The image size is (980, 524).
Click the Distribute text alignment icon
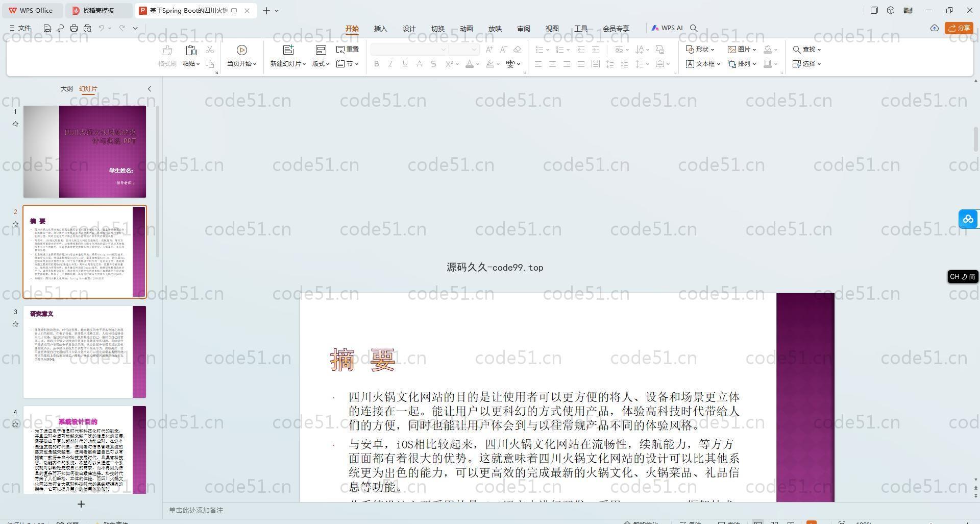click(x=595, y=64)
